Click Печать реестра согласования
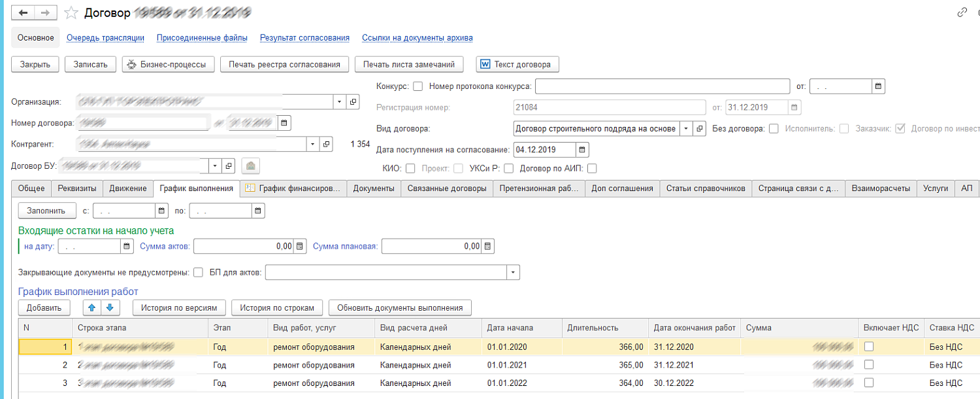The image size is (980, 399). click(284, 64)
